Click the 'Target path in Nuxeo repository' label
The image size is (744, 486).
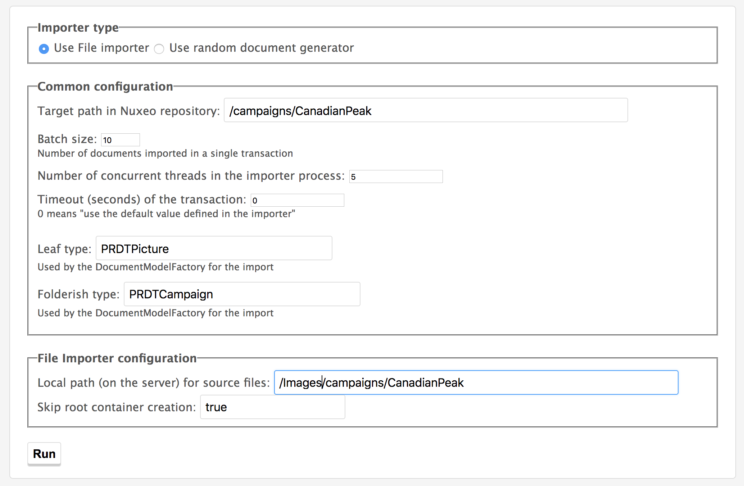point(128,111)
